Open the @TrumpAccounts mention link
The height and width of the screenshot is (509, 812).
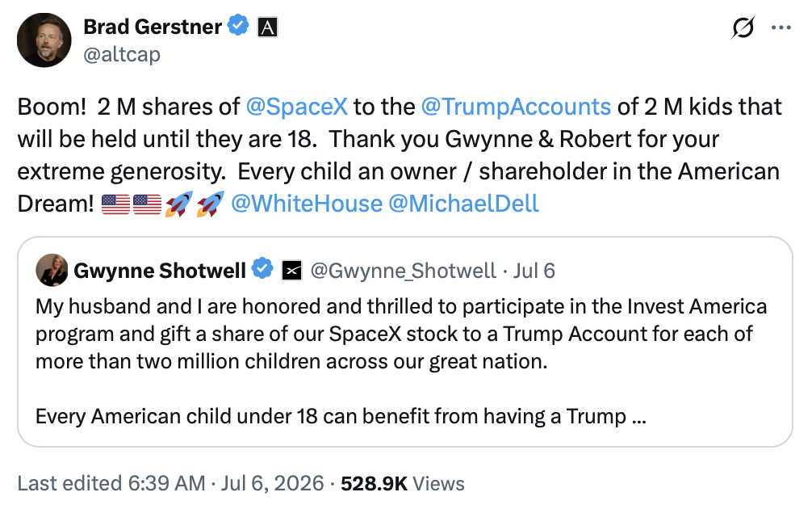(516, 107)
